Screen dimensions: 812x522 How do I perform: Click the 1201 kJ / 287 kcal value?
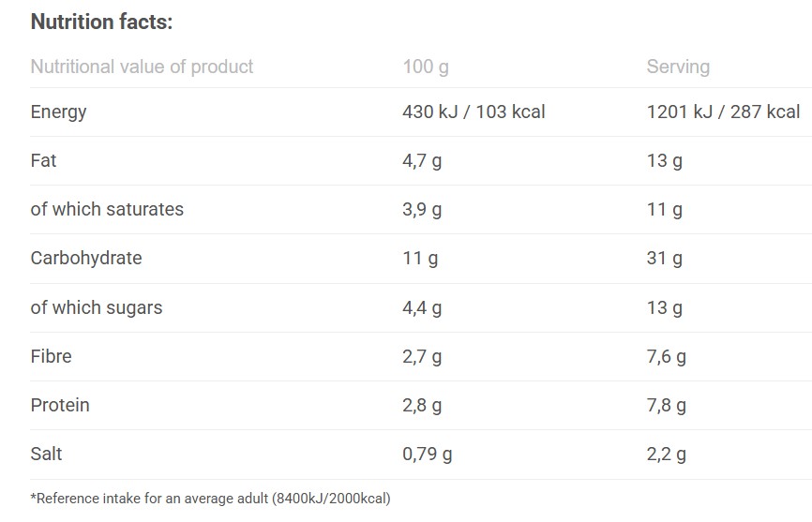click(x=723, y=112)
